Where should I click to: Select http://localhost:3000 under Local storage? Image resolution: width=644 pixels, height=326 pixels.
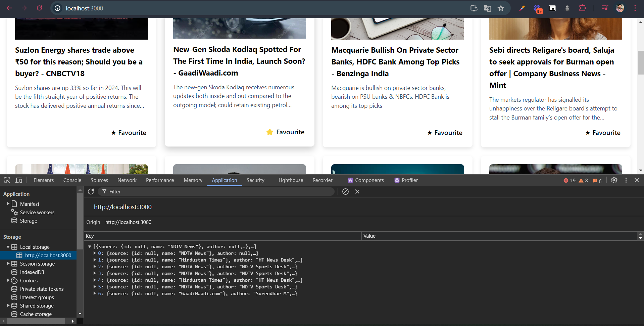tap(48, 255)
